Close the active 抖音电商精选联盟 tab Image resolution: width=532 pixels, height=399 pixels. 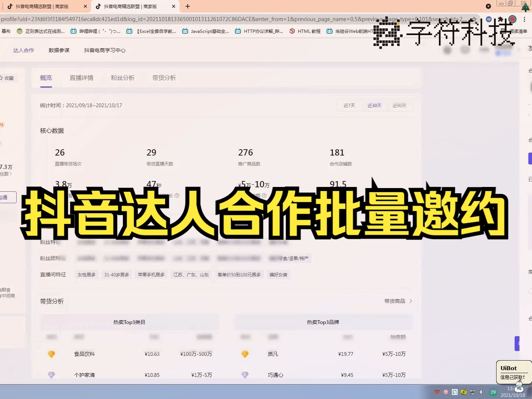coord(174,6)
